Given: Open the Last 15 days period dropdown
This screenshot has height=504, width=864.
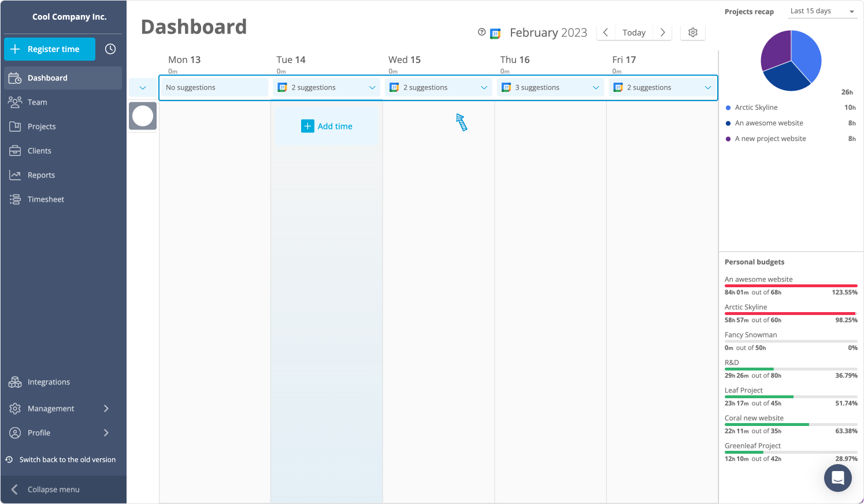Looking at the screenshot, I should tap(822, 11).
